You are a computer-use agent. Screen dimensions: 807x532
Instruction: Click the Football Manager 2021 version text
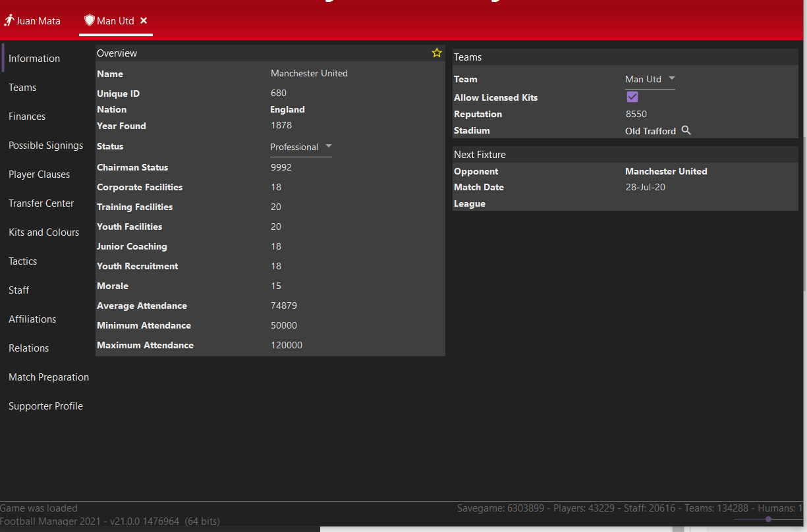pos(110,521)
